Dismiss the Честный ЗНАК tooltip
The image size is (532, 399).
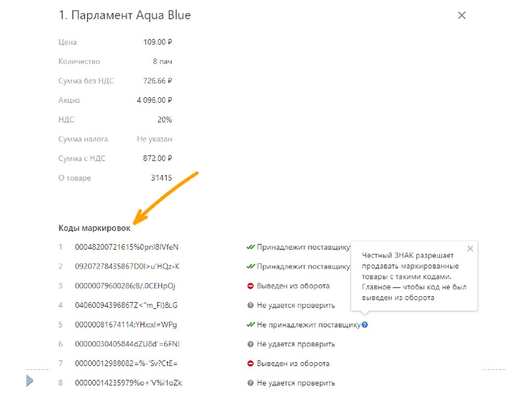tap(470, 249)
